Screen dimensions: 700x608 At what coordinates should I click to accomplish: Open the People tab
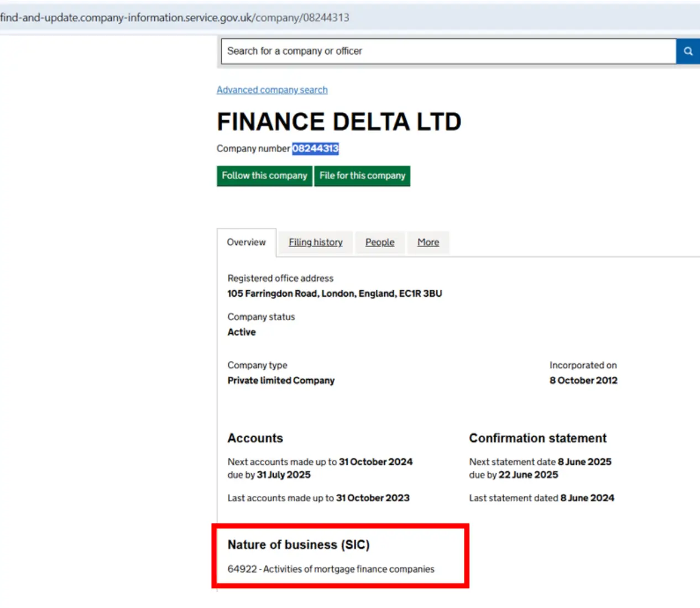click(380, 242)
